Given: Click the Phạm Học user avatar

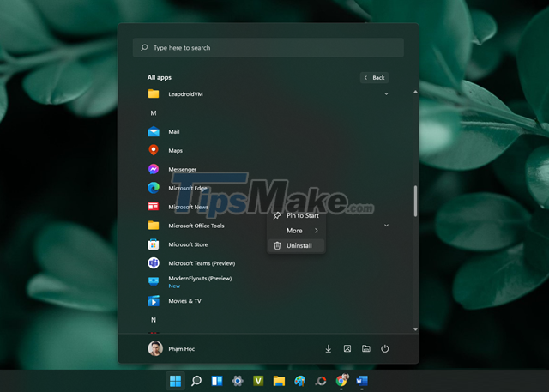Looking at the screenshot, I should coord(155,348).
